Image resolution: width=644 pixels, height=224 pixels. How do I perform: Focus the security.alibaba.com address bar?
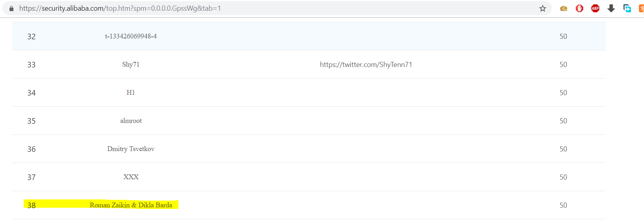coord(277,8)
